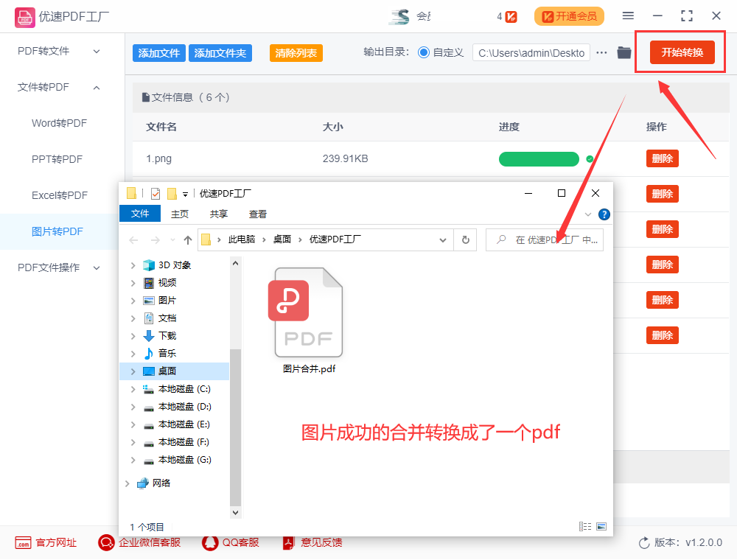Click the 官方网址 website icon at bottom

tap(23, 542)
